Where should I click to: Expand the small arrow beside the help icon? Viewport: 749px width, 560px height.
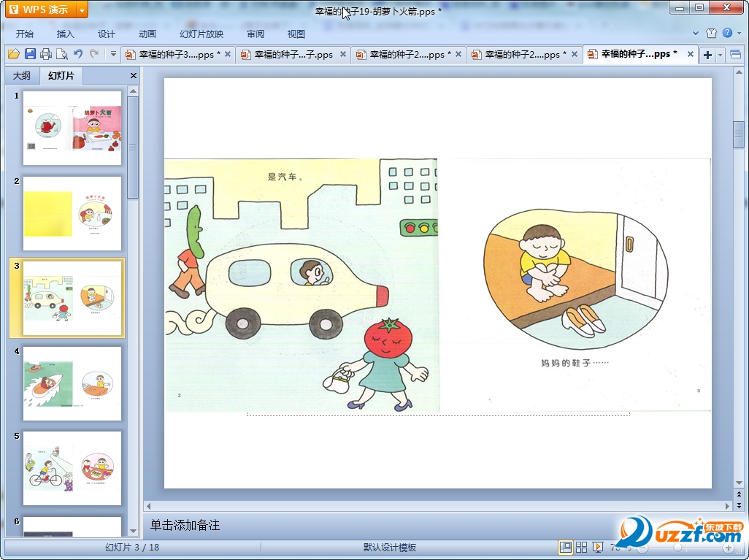click(739, 33)
